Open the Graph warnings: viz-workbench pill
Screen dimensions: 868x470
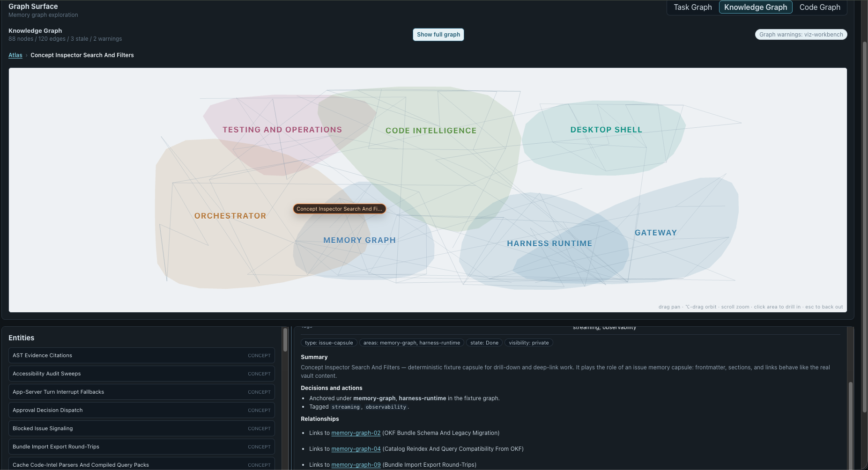[801, 35]
